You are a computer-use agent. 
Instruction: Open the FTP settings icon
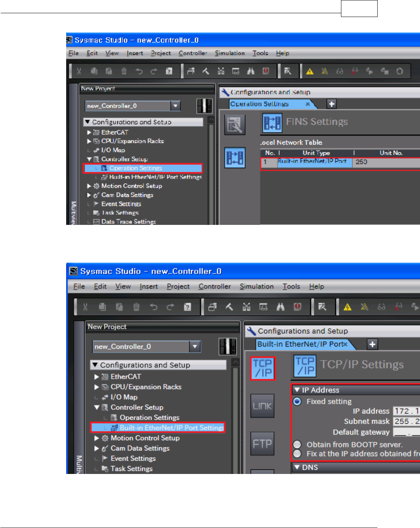pos(262,444)
